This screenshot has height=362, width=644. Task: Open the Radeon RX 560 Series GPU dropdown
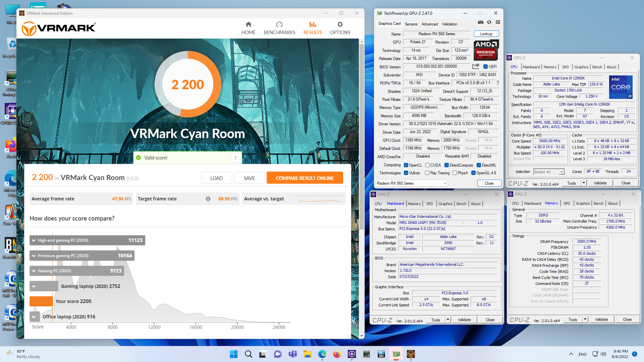(x=412, y=183)
